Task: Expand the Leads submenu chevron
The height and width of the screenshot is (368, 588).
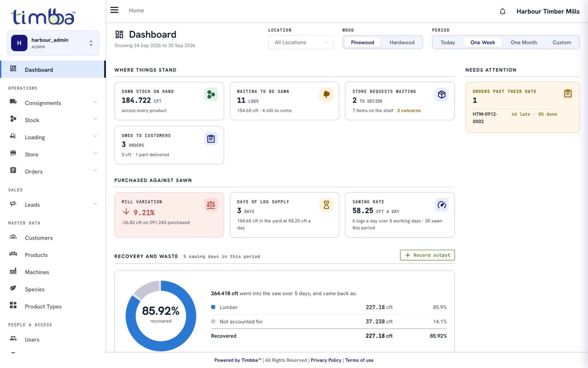Action: pyautogui.click(x=95, y=204)
